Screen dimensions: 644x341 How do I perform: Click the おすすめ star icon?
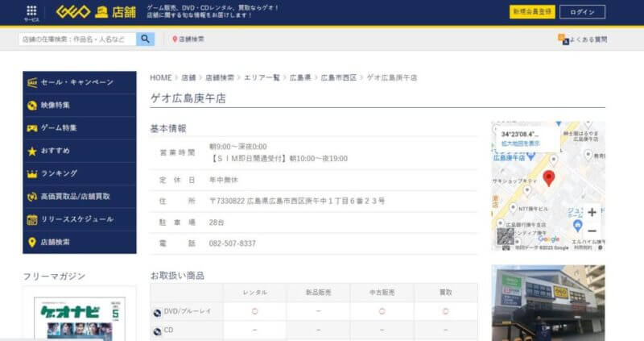coord(32,152)
